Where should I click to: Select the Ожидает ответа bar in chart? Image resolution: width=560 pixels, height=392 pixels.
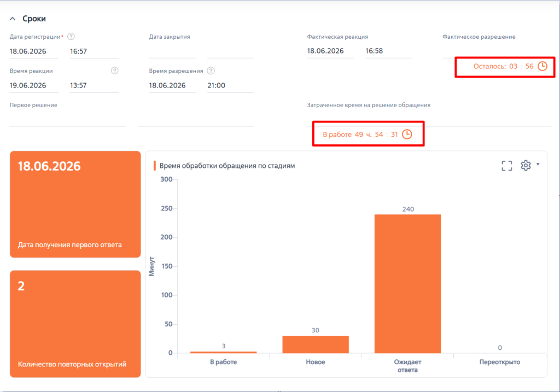tap(407, 284)
